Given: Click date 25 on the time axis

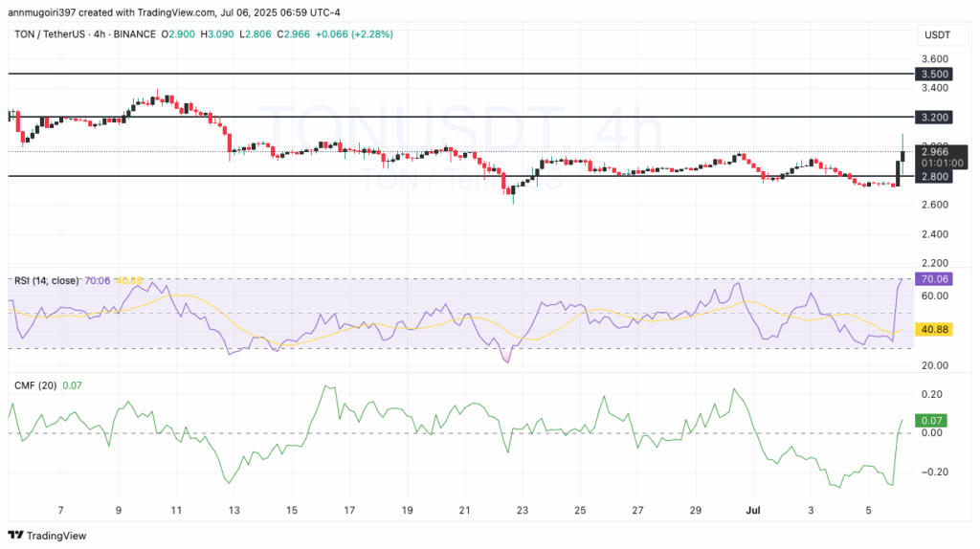Looking at the screenshot, I should point(580,511).
